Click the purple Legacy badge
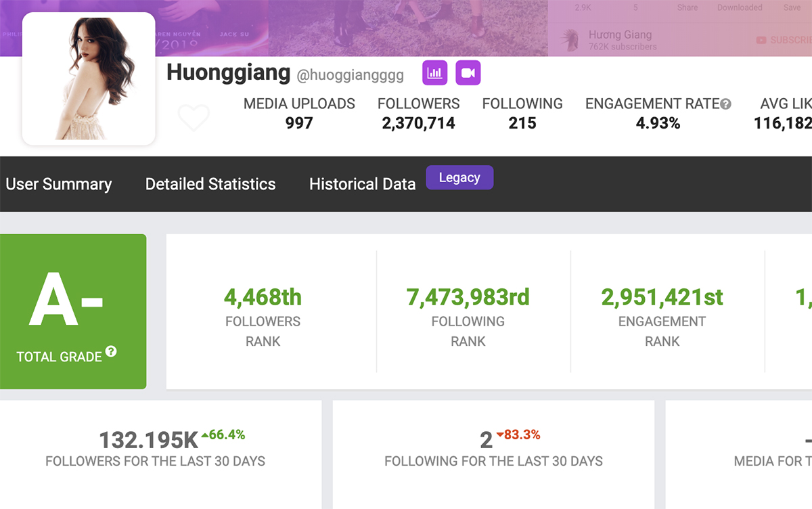The image size is (812, 509). pyautogui.click(x=459, y=177)
